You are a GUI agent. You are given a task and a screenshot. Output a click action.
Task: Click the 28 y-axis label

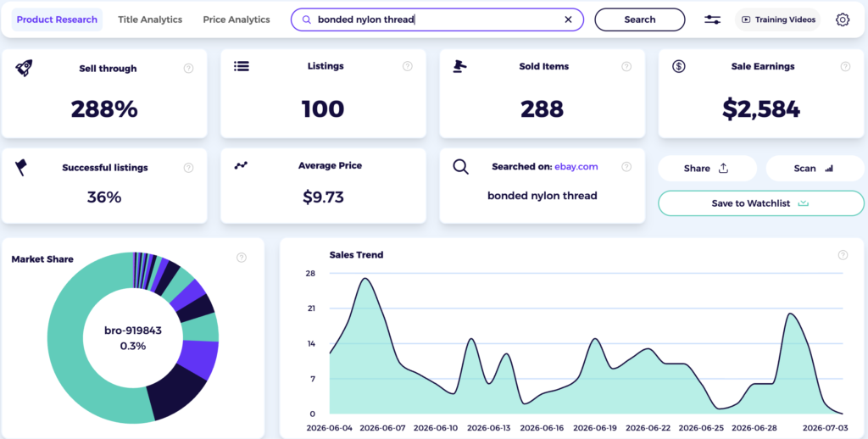[310, 274]
